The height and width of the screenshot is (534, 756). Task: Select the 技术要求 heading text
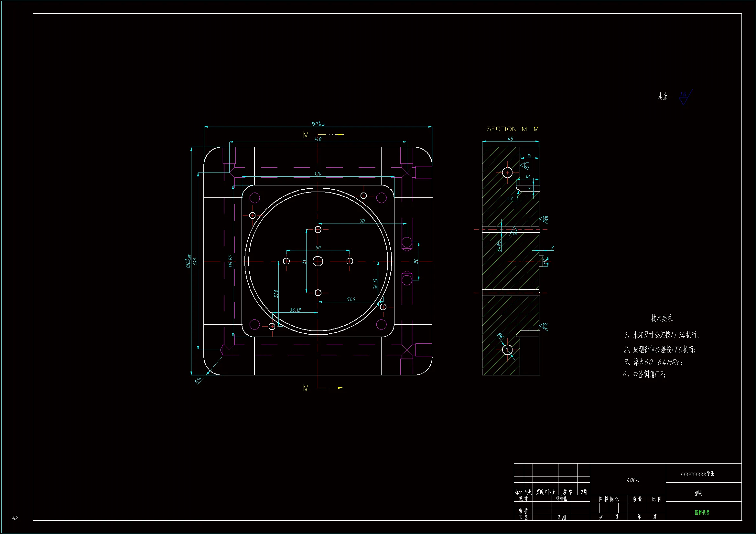(662, 318)
